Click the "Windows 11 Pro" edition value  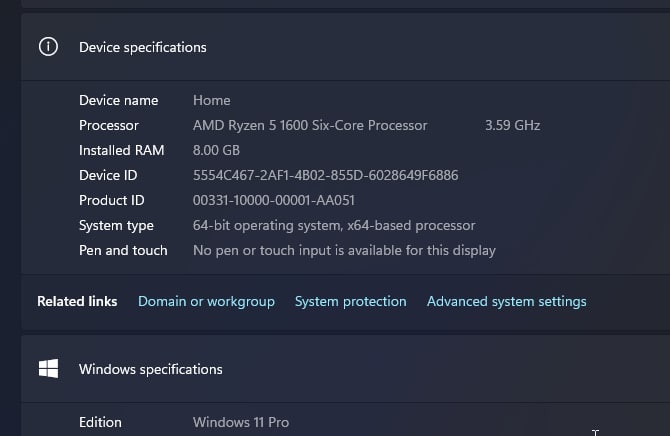click(x=241, y=422)
